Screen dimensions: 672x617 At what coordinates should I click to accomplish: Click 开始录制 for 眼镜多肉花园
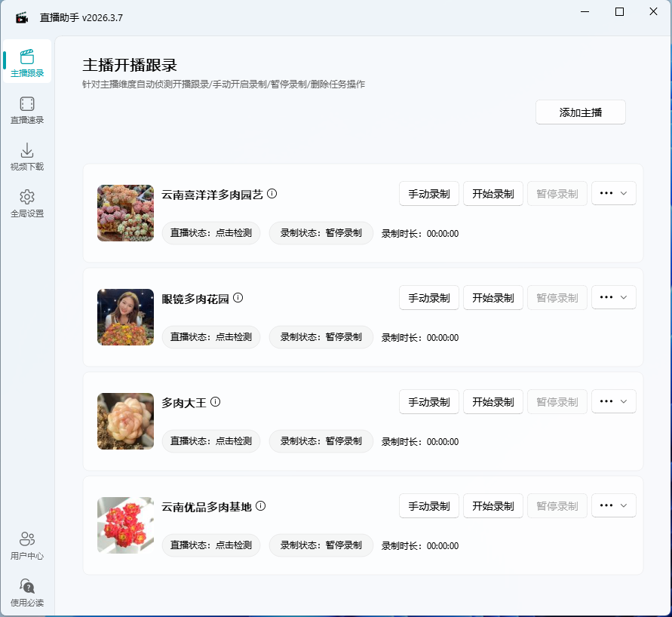tap(492, 297)
